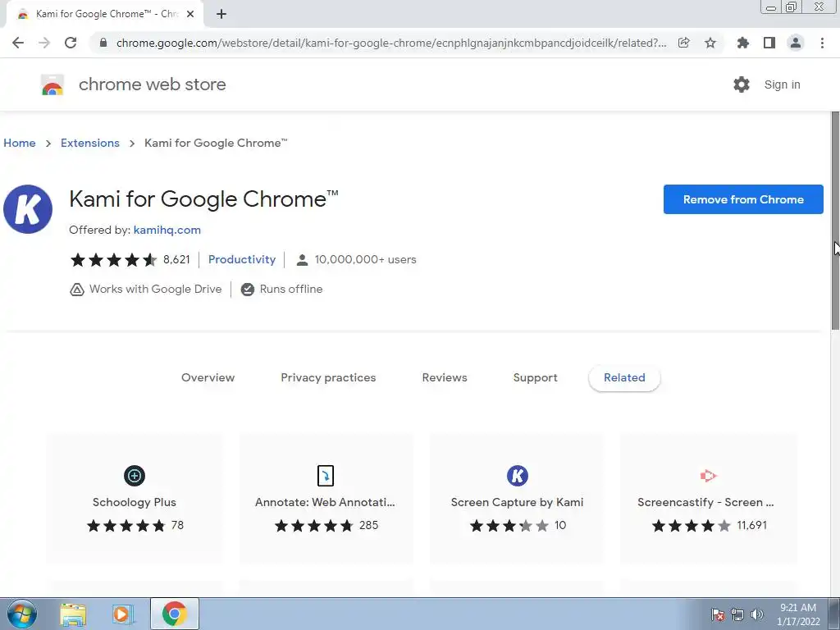Click the Annotate web annotation icon
The height and width of the screenshot is (630, 840).
[325, 476]
